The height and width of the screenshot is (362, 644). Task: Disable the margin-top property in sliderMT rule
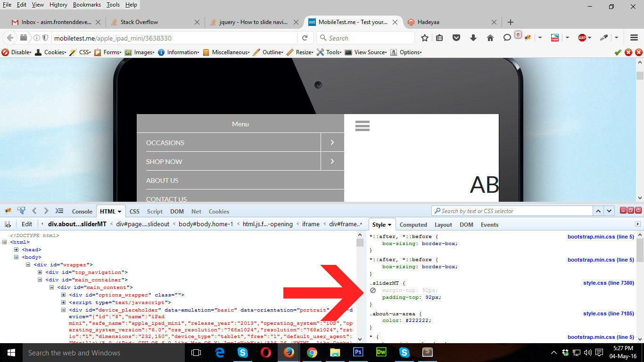coord(372,290)
